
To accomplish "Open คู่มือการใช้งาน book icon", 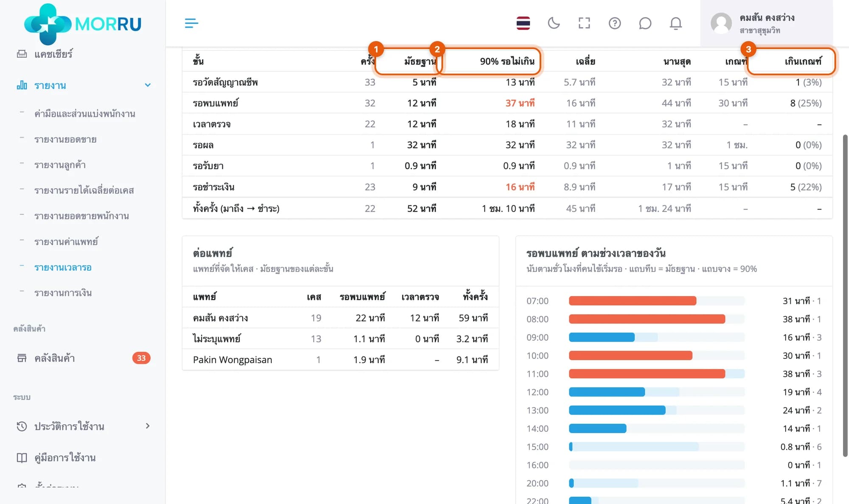I will (22, 458).
